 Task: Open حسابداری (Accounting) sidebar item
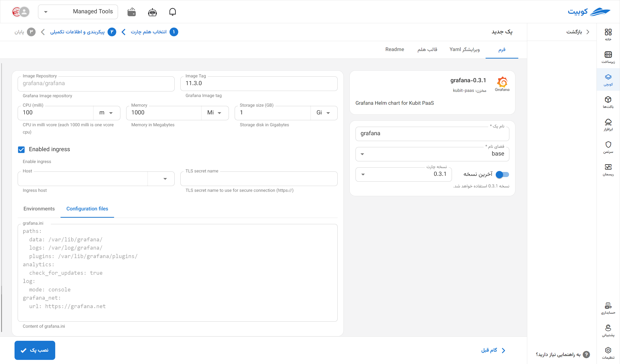[x=608, y=308]
